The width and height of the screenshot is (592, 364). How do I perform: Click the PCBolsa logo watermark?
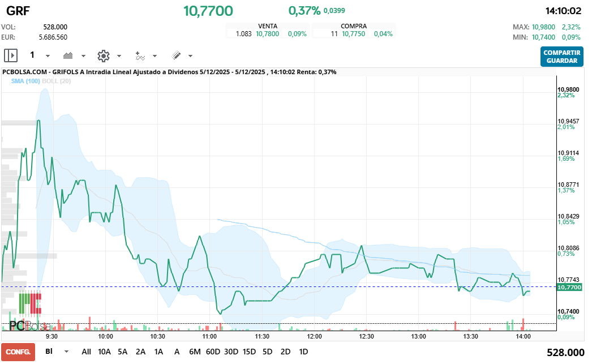click(x=28, y=326)
